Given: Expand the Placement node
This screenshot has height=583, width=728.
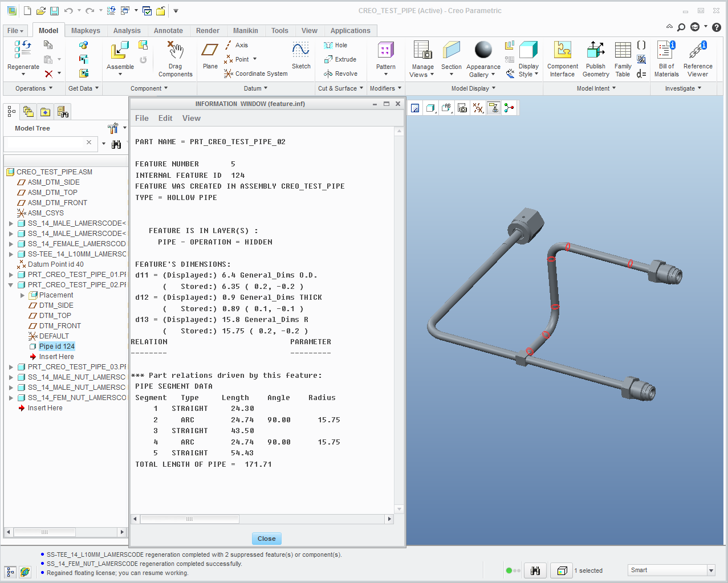Looking at the screenshot, I should point(22,295).
